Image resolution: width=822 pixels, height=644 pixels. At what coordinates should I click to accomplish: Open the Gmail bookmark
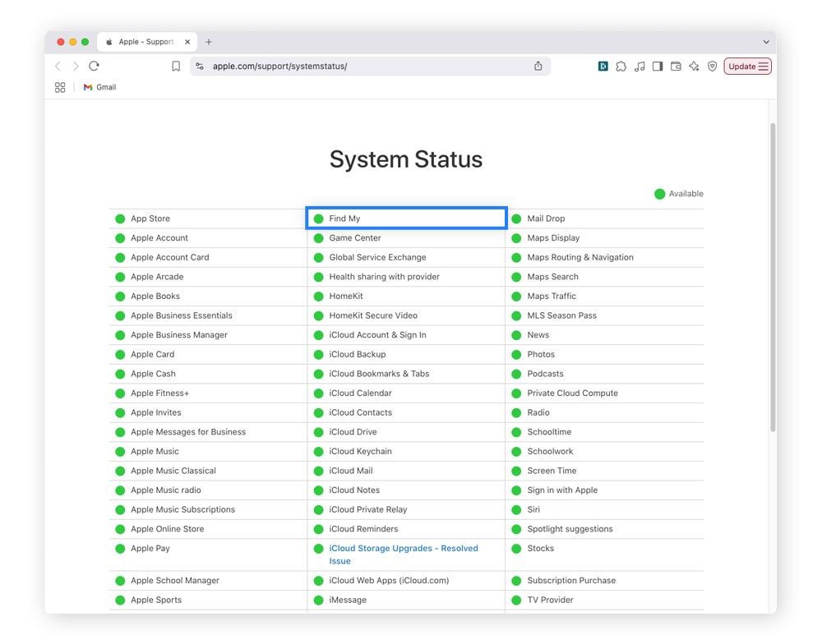[99, 87]
